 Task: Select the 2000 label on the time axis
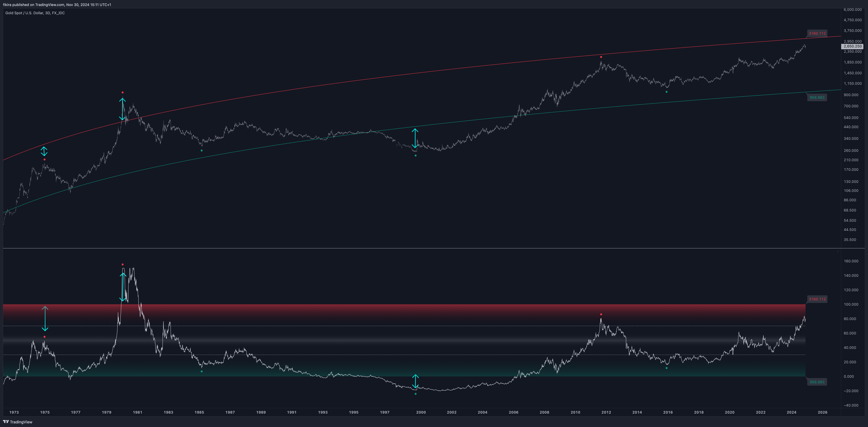point(421,413)
